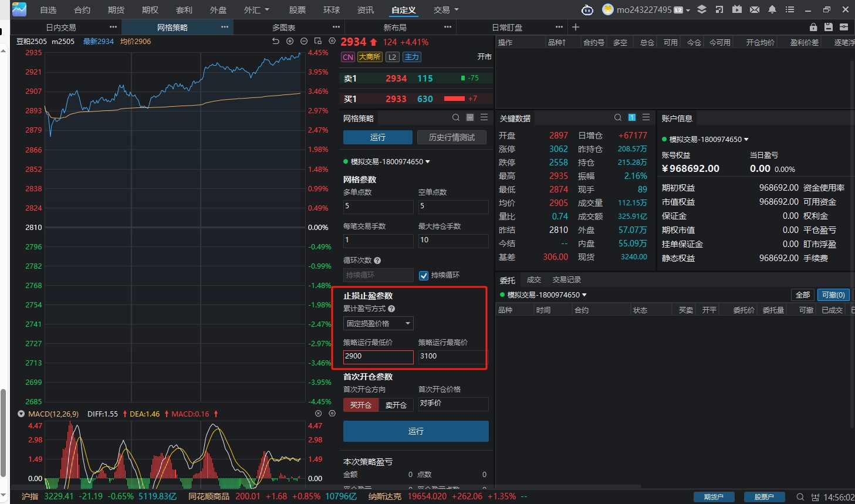Click the 策略运行最低价 input field
The width and height of the screenshot is (855, 504).
[379, 357]
